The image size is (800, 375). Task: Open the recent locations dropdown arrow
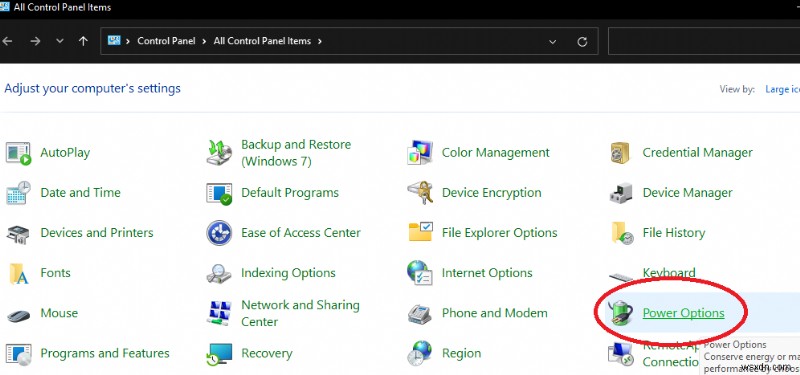60,41
